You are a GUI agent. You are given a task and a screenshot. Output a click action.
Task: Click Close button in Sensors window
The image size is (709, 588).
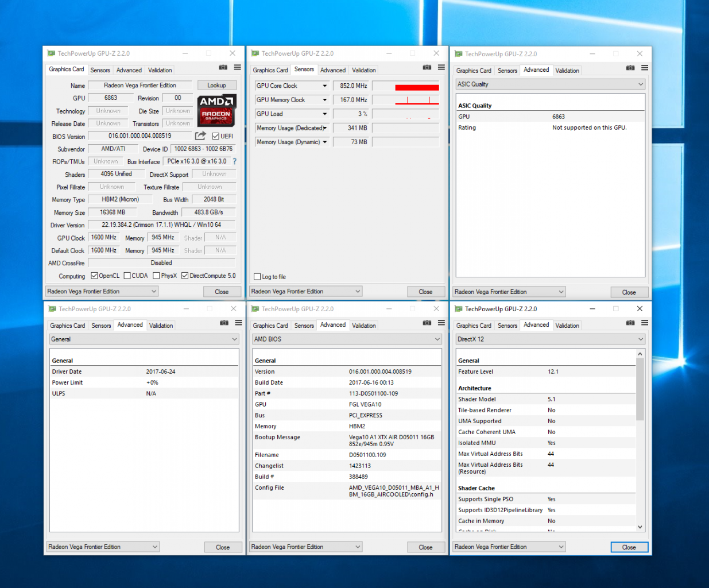(x=425, y=292)
